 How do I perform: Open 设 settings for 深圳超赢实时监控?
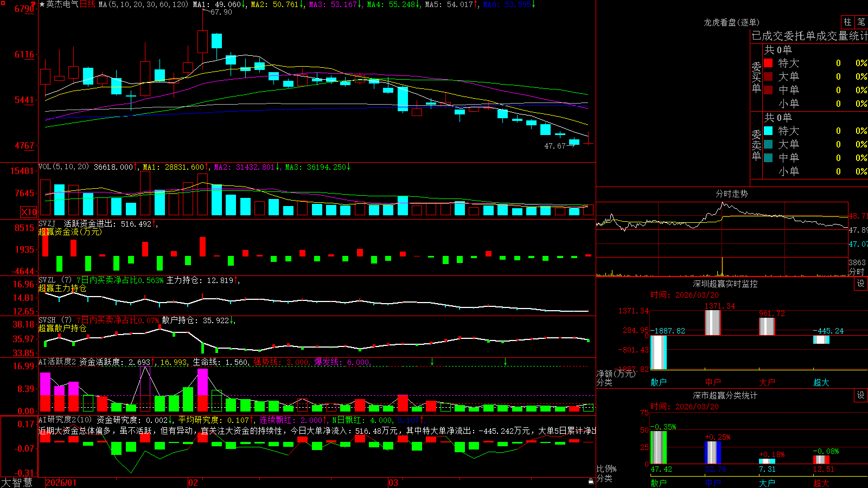click(x=861, y=284)
